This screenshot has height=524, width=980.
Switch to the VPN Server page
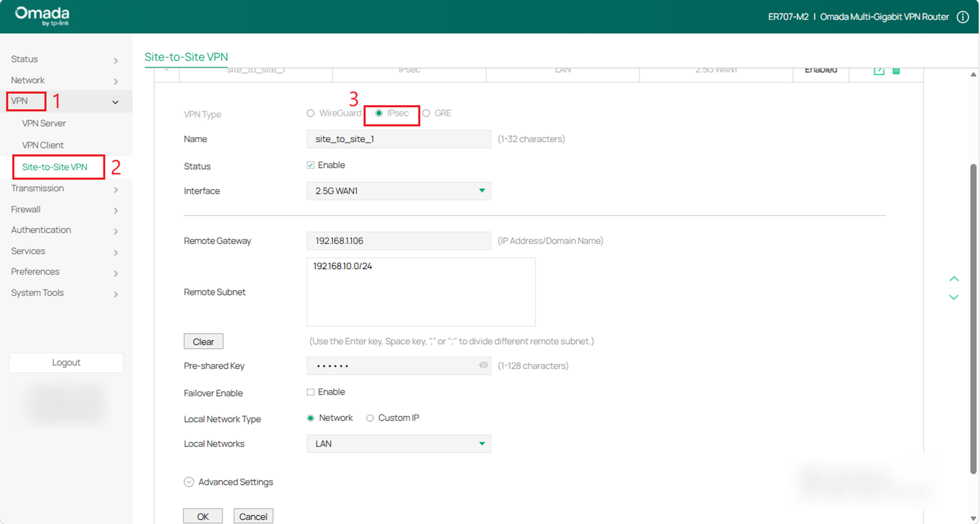(43, 123)
